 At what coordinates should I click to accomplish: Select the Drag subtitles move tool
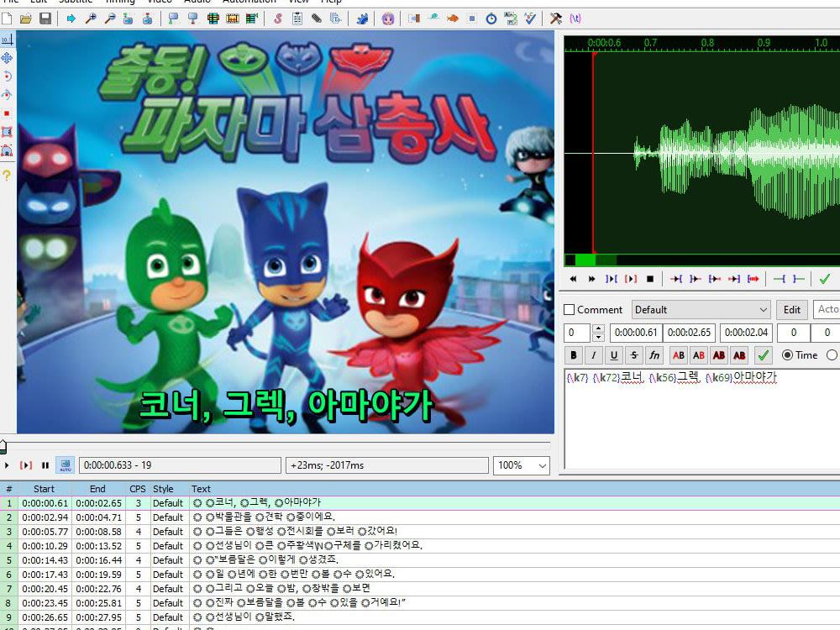(7, 58)
